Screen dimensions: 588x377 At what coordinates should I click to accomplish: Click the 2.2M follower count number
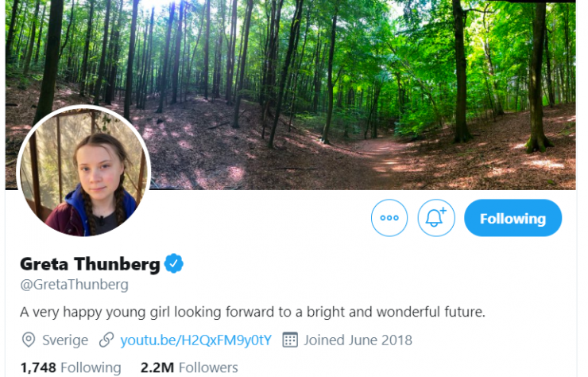tap(157, 367)
